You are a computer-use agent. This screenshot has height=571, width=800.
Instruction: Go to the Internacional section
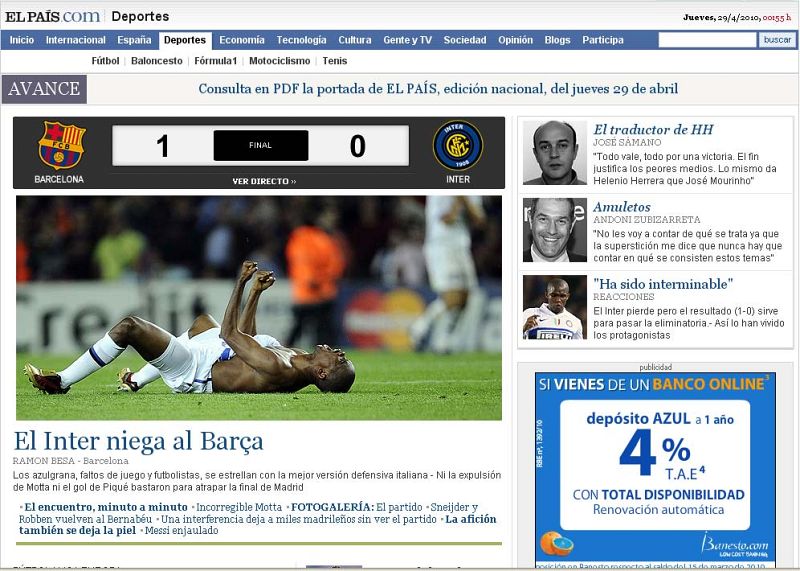pos(75,40)
